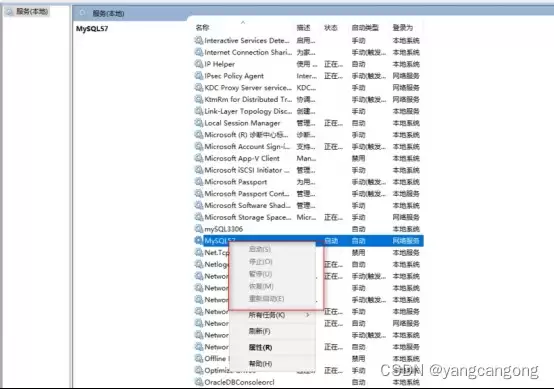The image size is (554, 389).
Task: Sort by the 描述 column header
Action: tap(303, 28)
